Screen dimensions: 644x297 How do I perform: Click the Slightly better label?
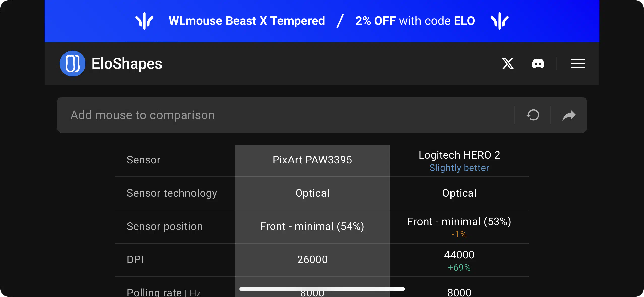click(459, 168)
